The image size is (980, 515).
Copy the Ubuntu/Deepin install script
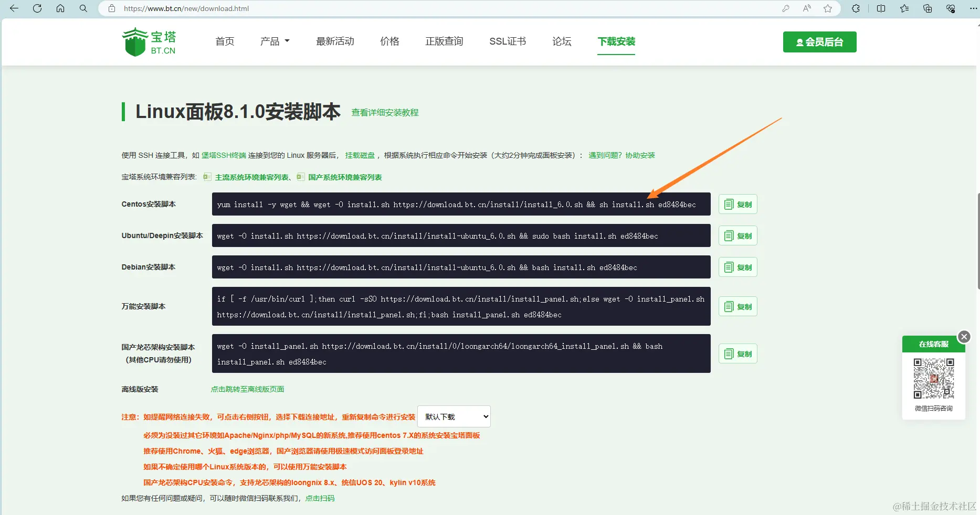click(x=738, y=236)
